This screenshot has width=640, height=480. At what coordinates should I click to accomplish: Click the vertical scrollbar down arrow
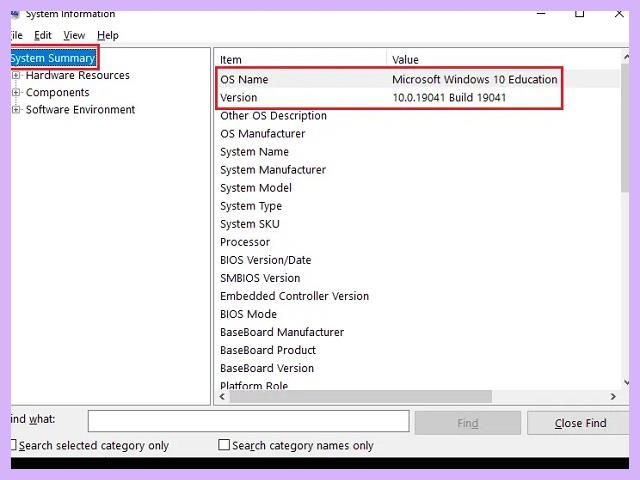coord(626,383)
